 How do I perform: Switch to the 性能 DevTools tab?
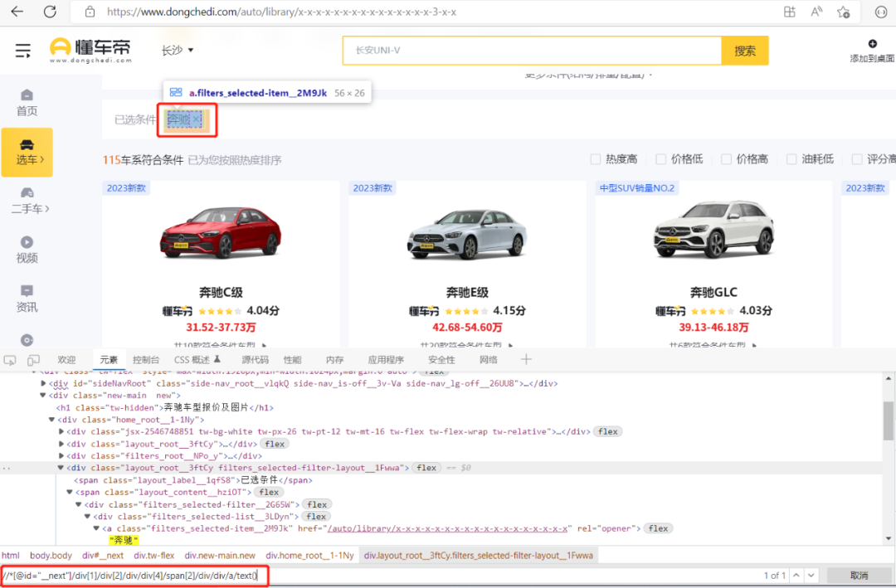(x=293, y=359)
